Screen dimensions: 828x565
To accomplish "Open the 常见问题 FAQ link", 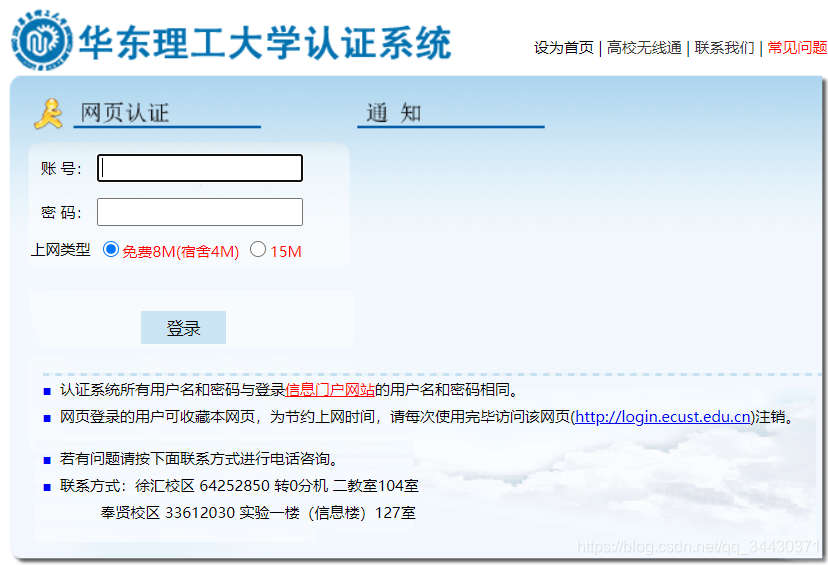I will click(x=797, y=48).
